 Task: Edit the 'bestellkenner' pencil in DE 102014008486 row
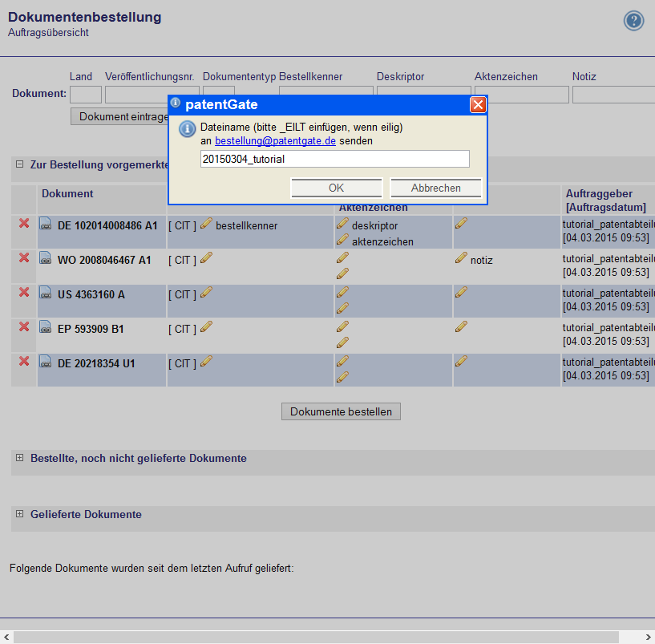(x=206, y=223)
